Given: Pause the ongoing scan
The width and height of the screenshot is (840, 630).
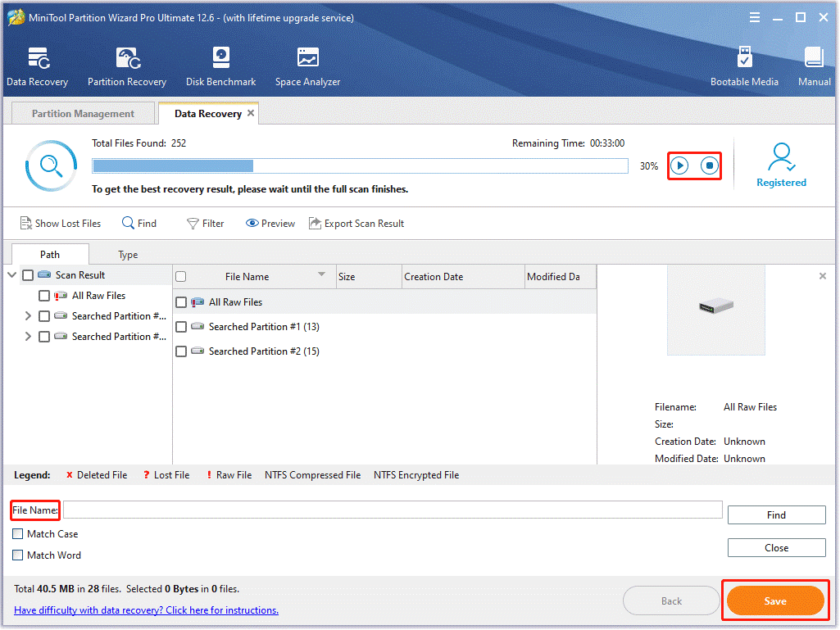Looking at the screenshot, I should pos(679,165).
